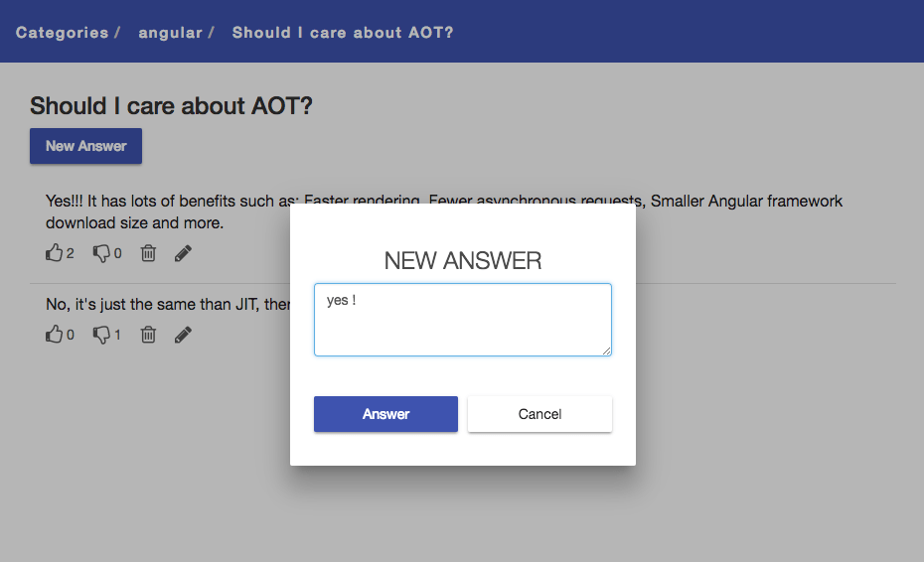Delete the second answer via trash icon
Viewport: 924px width, 562px height.
(x=148, y=335)
